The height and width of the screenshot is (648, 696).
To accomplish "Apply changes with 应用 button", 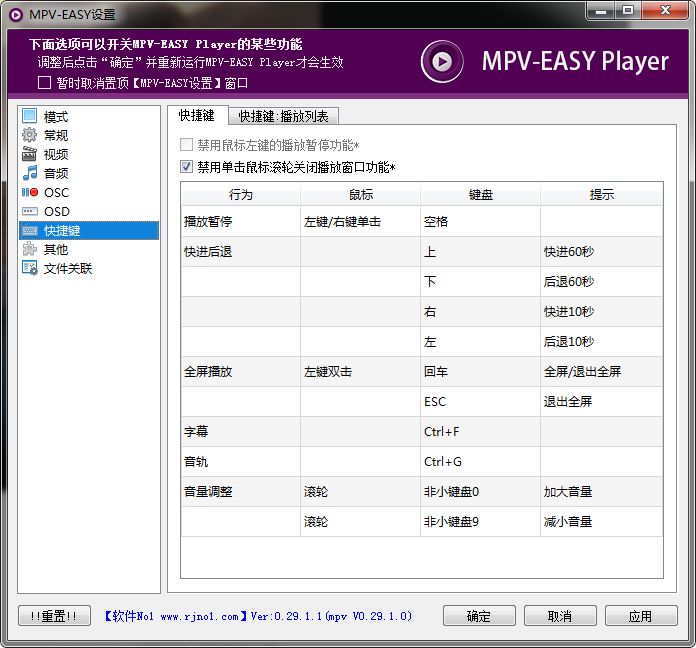I will pos(641,616).
